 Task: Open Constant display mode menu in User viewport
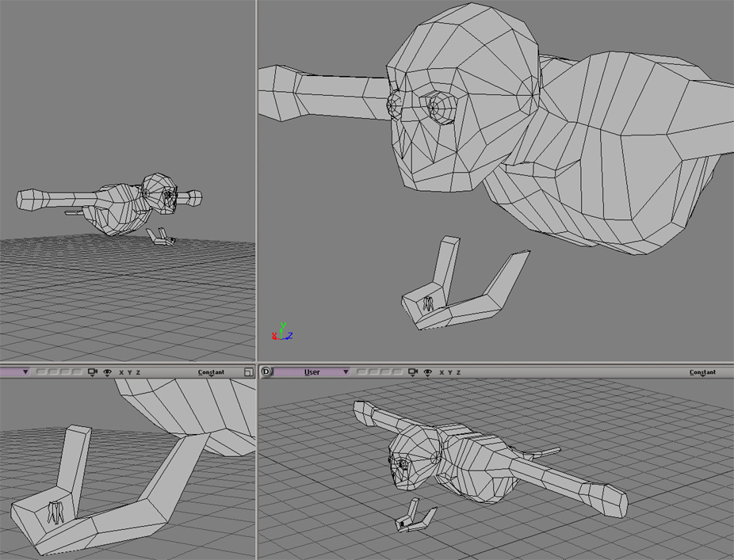point(702,371)
